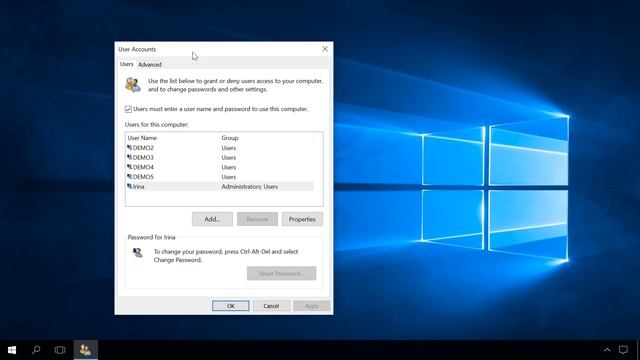The height and width of the screenshot is (360, 640).
Task: Open taskbar search magnifier
Action: (x=36, y=350)
